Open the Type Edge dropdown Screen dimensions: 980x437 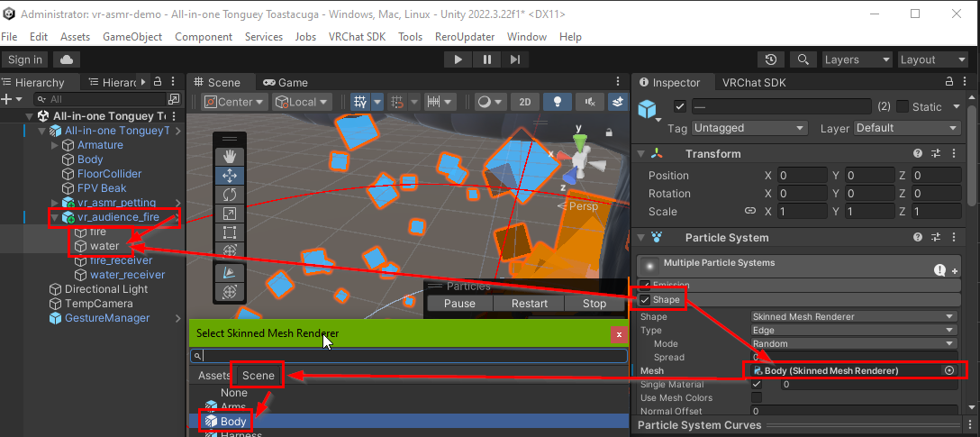[854, 330]
